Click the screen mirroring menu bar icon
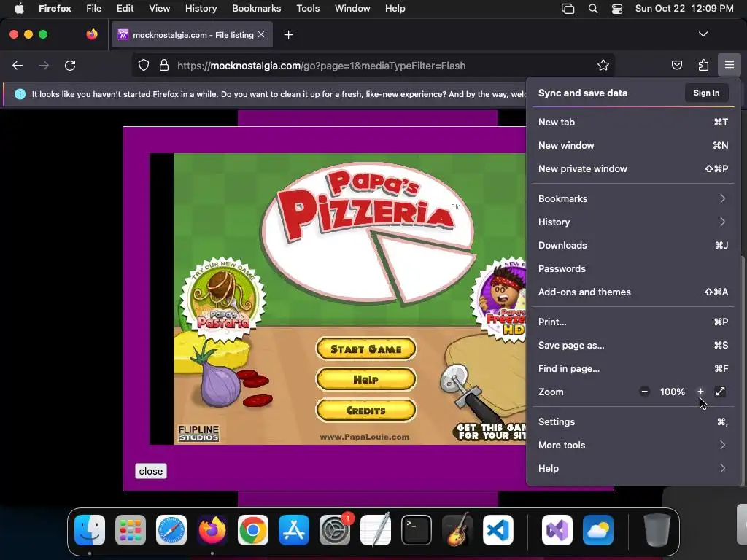 (568, 9)
